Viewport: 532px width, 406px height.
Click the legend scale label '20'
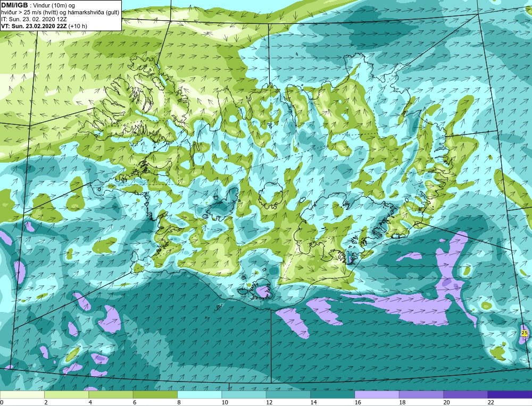pyautogui.click(x=446, y=402)
